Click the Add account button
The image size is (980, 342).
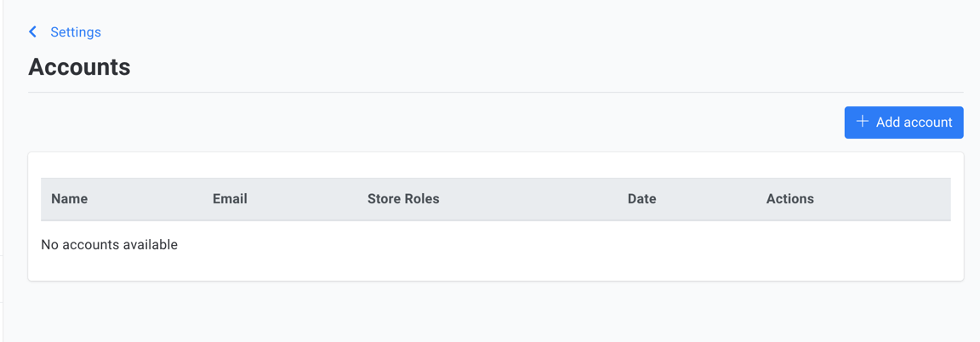(x=903, y=123)
